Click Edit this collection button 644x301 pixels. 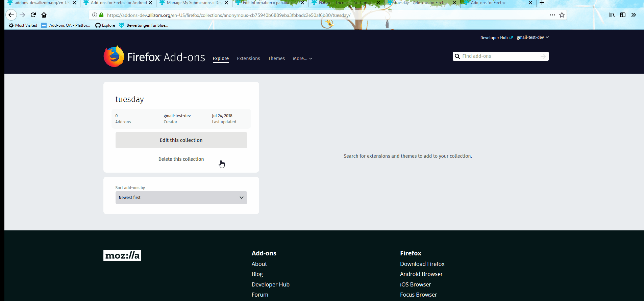(181, 140)
